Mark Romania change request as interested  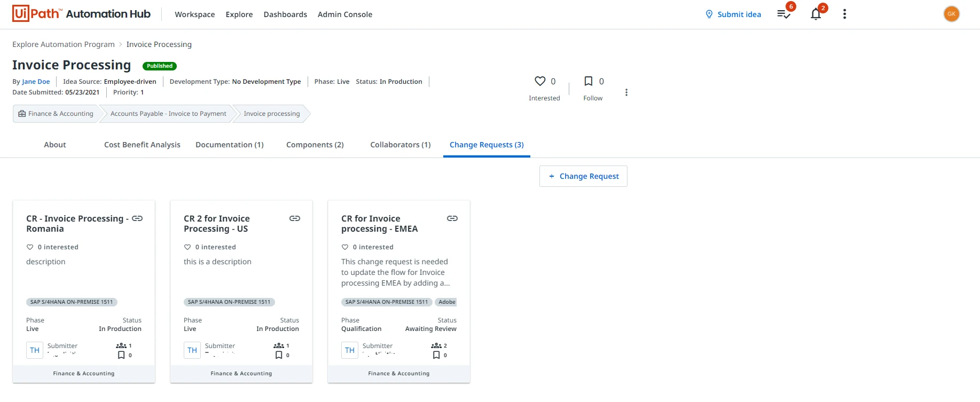(30, 247)
